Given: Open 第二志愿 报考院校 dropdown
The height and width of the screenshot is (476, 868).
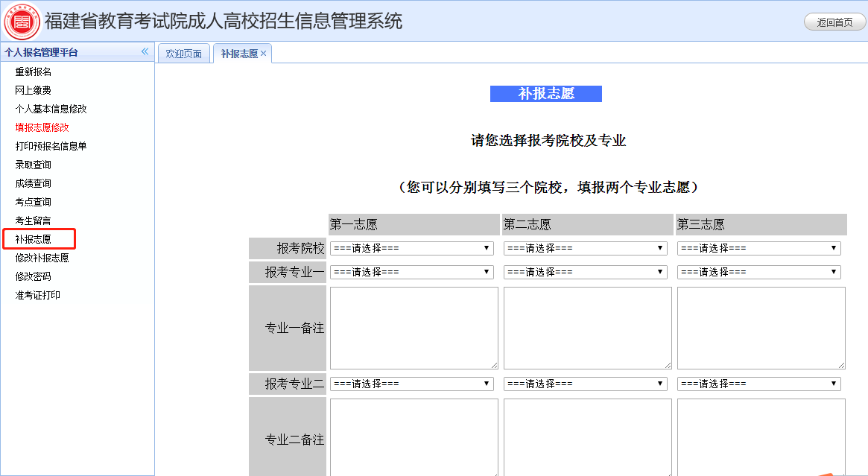Looking at the screenshot, I should pyautogui.click(x=585, y=248).
